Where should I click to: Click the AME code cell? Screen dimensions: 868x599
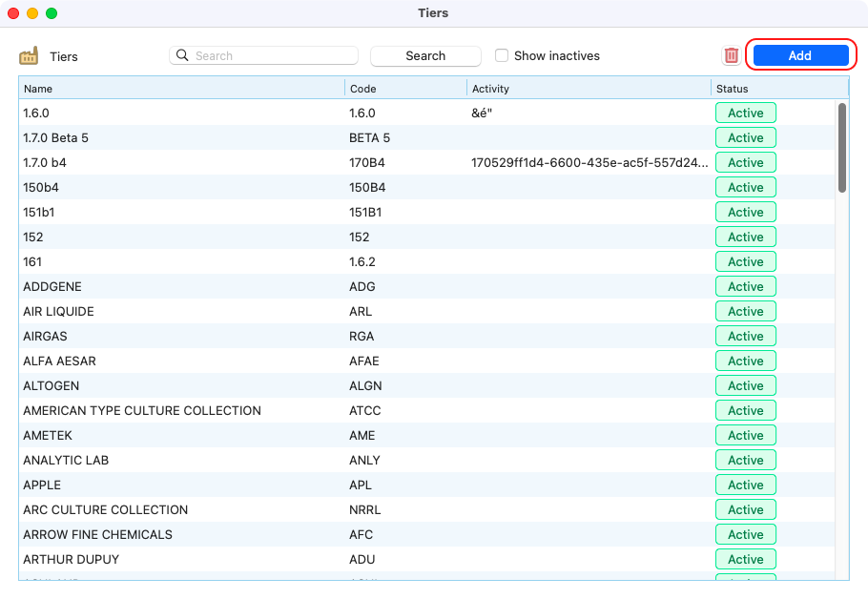pos(362,436)
